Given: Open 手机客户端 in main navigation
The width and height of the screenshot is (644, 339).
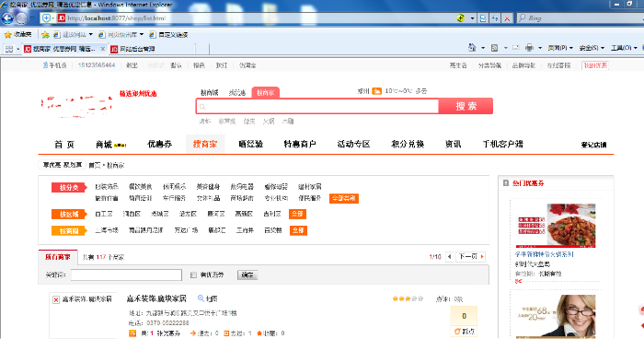Looking at the screenshot, I should (502, 144).
